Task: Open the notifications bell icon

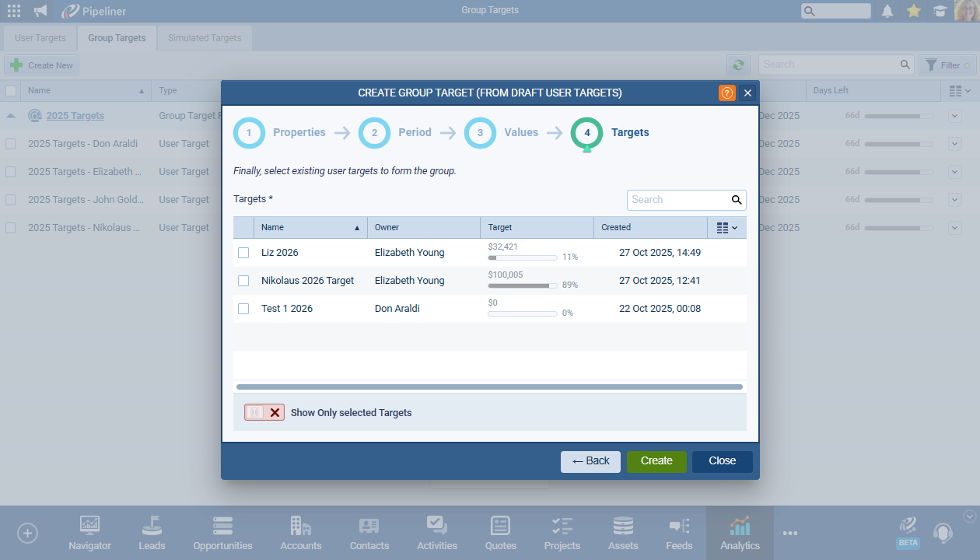Action: click(887, 11)
